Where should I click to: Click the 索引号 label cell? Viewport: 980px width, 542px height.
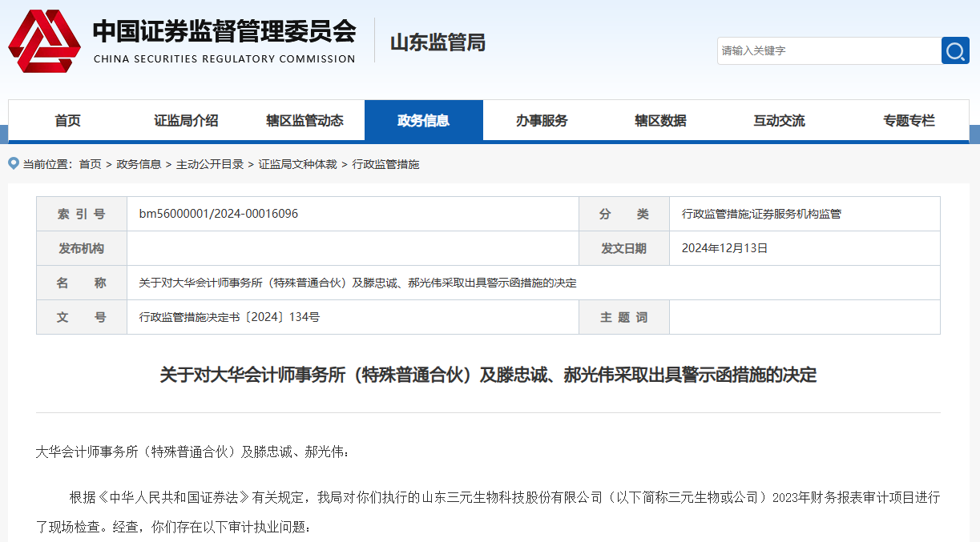(x=82, y=214)
